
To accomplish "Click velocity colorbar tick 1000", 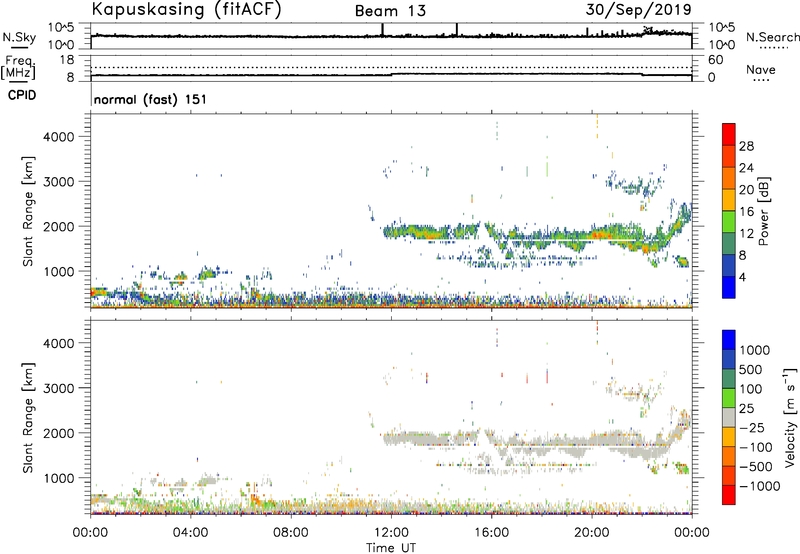I will tap(754, 350).
